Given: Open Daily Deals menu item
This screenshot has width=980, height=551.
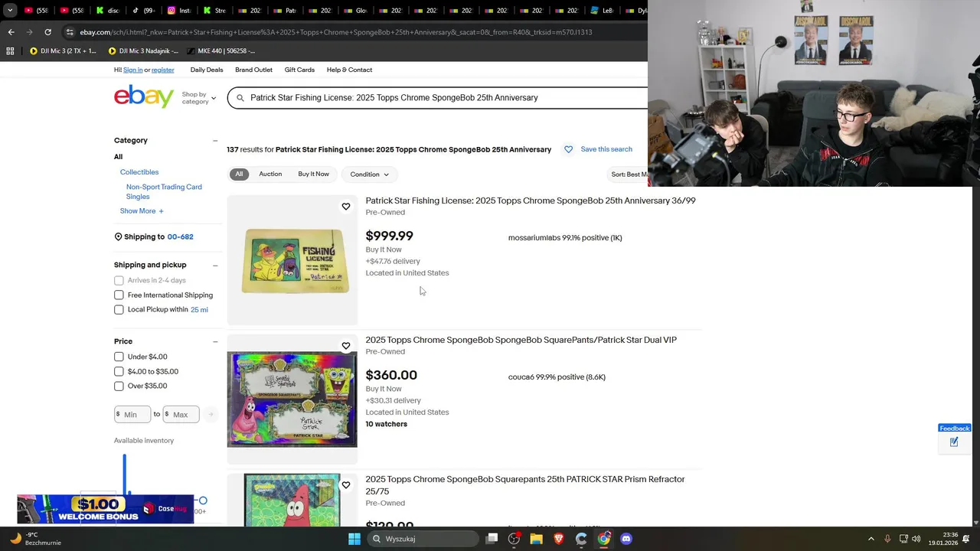Looking at the screenshot, I should [x=207, y=70].
